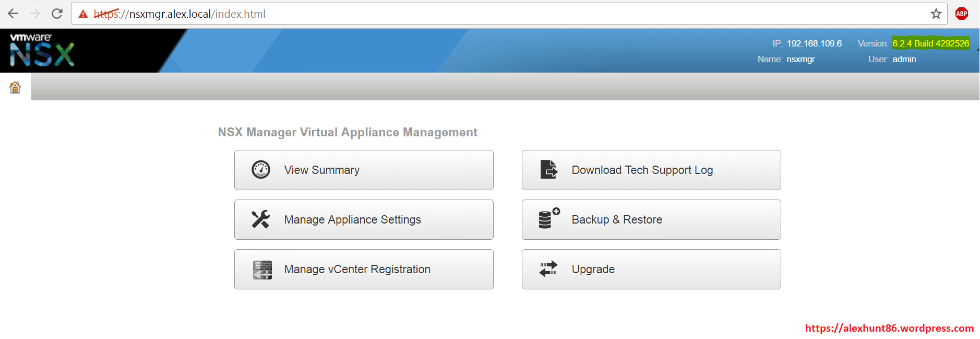Screen dimensions: 980x339
Task: Follow the alexhunt86.wordpress.com link
Action: pyautogui.click(x=889, y=328)
